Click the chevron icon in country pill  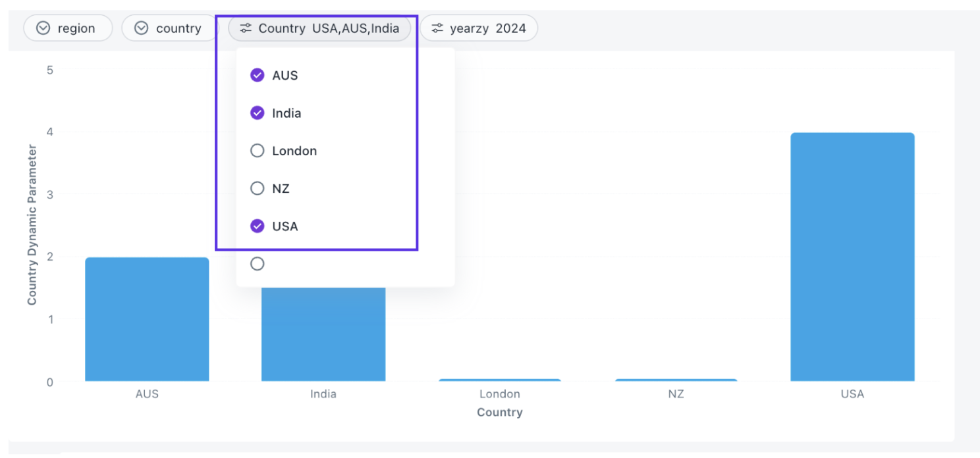click(x=141, y=28)
